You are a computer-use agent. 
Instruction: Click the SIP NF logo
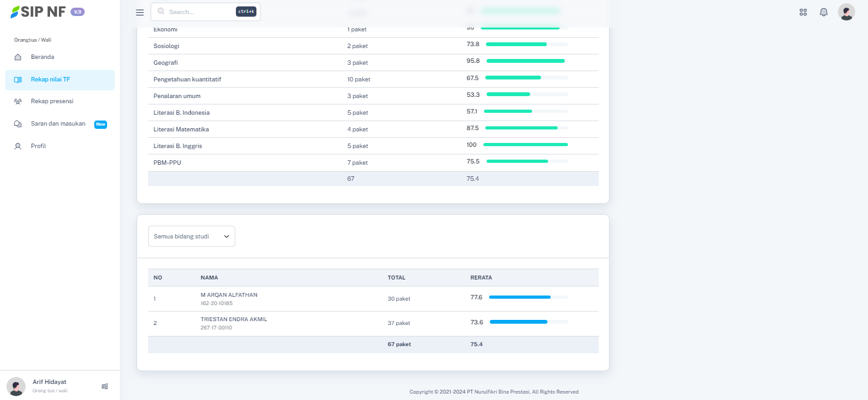click(x=38, y=12)
